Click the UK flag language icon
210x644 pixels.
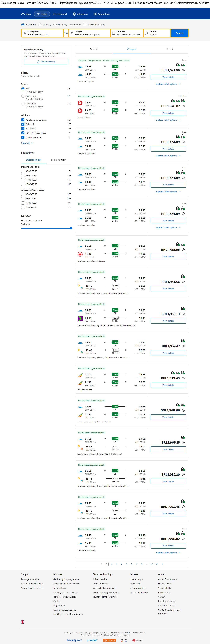tap(22, 622)
